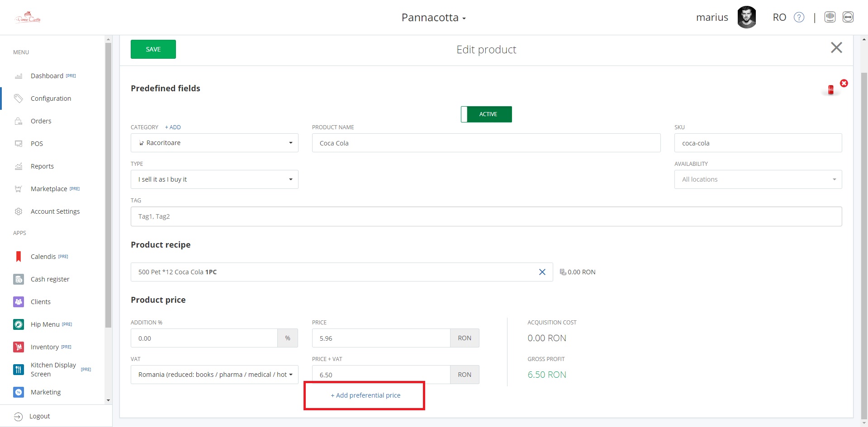Toggle the ACTIVE product switch
This screenshot has width=868, height=427.
[486, 114]
